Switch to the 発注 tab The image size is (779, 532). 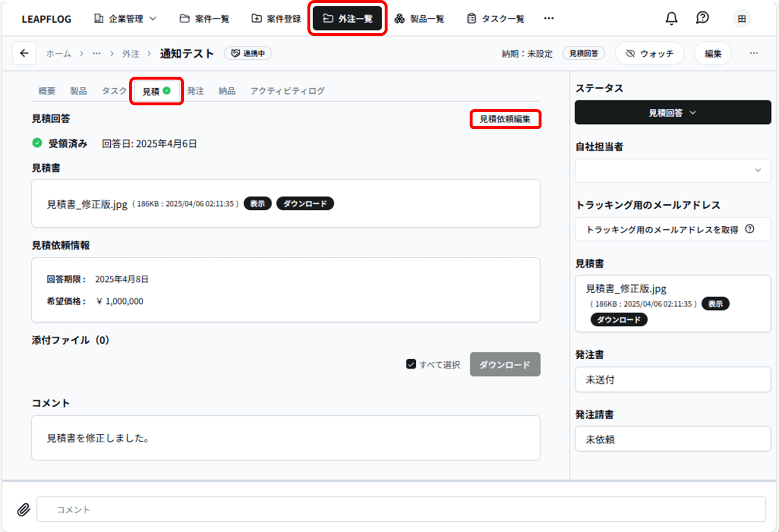pos(195,91)
